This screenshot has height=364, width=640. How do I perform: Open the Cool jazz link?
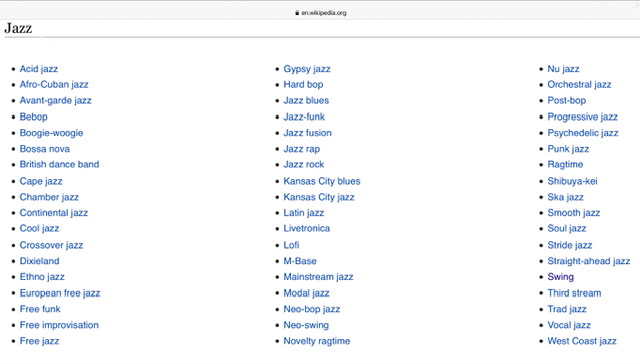tap(39, 229)
